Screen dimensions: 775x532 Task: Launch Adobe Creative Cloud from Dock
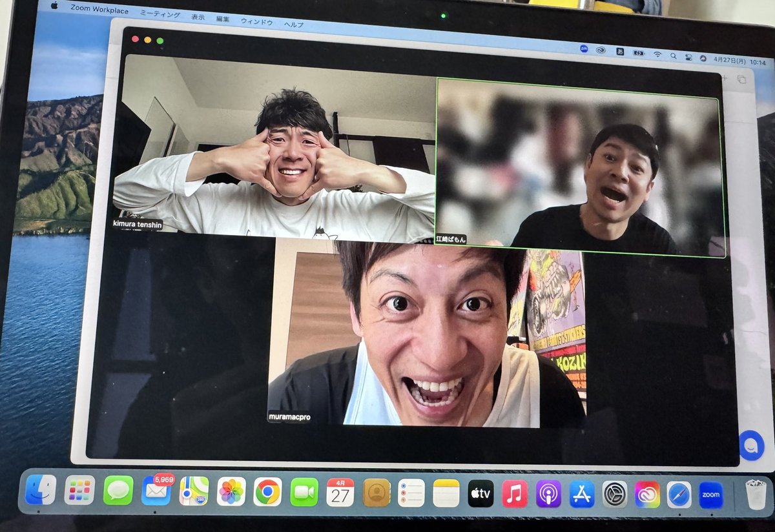click(647, 495)
